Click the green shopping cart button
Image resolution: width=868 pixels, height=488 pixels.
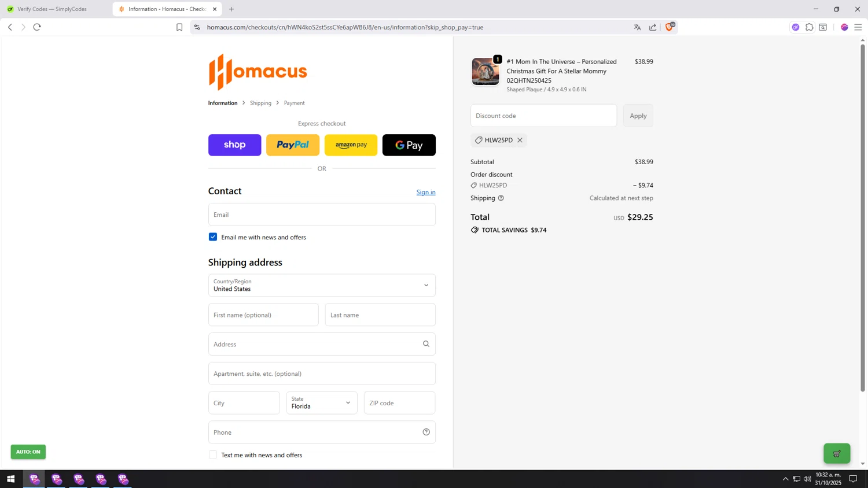[x=837, y=453]
